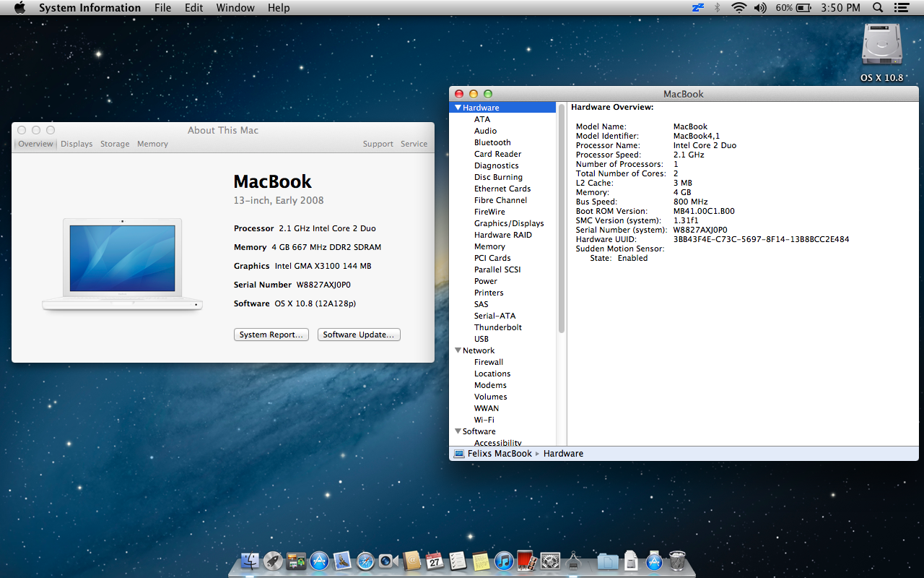Image resolution: width=924 pixels, height=578 pixels.
Task: Collapse the Network section triangle
Action: (458, 350)
